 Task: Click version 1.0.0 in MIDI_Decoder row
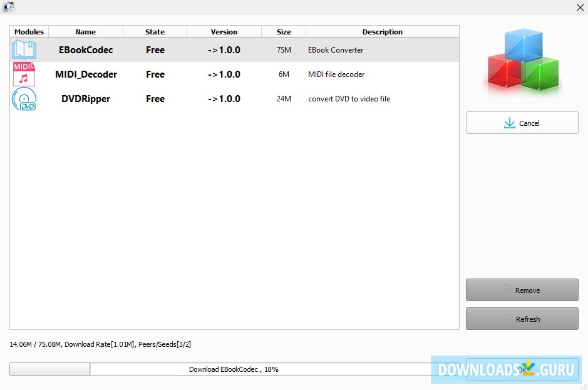tap(224, 74)
